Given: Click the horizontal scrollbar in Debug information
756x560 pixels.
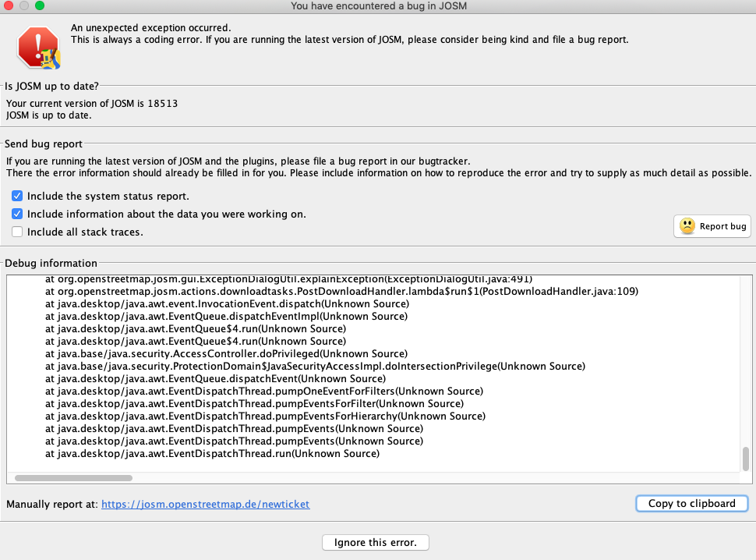Looking at the screenshot, I should pyautogui.click(x=73, y=478).
